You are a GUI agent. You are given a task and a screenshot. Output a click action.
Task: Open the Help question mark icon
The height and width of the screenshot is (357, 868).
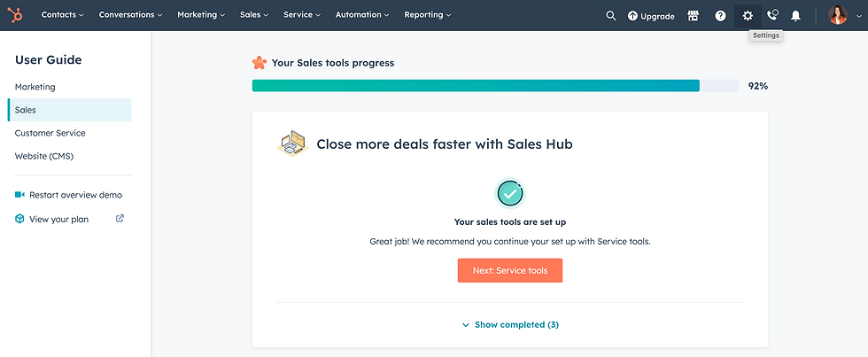[720, 15]
